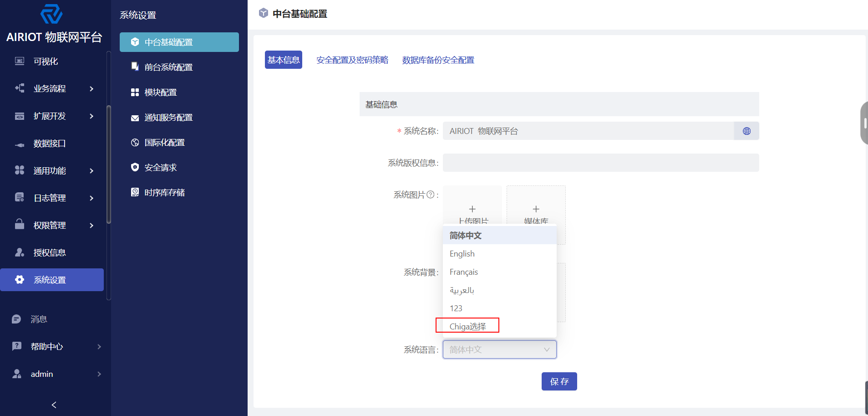Click the help question mark next to 系统图片
868x416 pixels.
pos(430,195)
